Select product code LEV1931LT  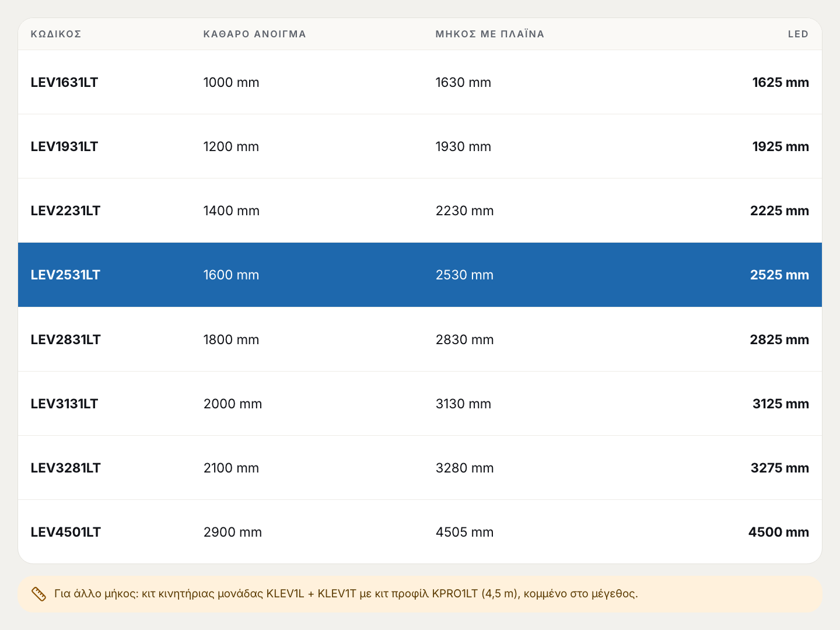coord(64,146)
